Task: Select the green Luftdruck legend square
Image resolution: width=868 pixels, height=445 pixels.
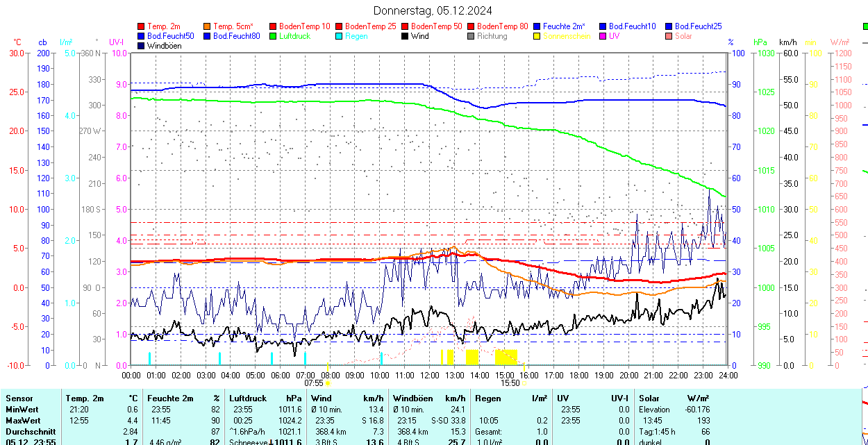Action: pos(274,36)
